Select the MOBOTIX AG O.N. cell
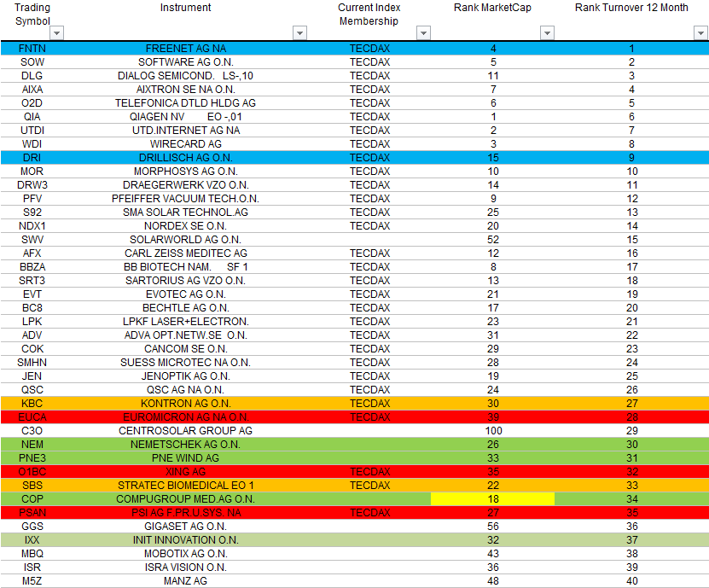Screen dimensions: 709x588 186,554
